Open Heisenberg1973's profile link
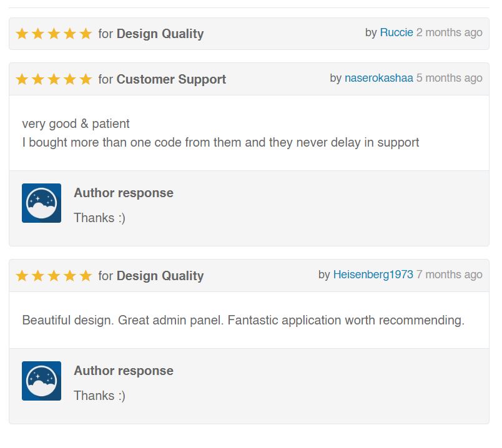The height and width of the screenshot is (448, 502). pyautogui.click(x=373, y=275)
